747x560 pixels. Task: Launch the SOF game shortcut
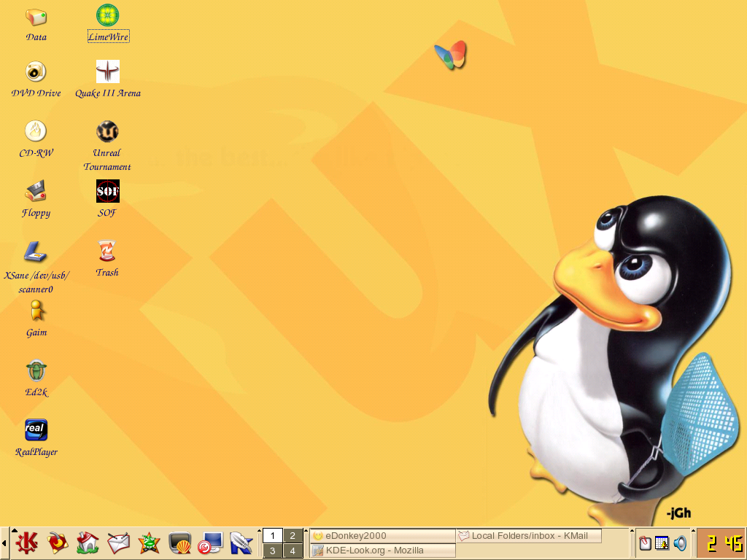107,190
